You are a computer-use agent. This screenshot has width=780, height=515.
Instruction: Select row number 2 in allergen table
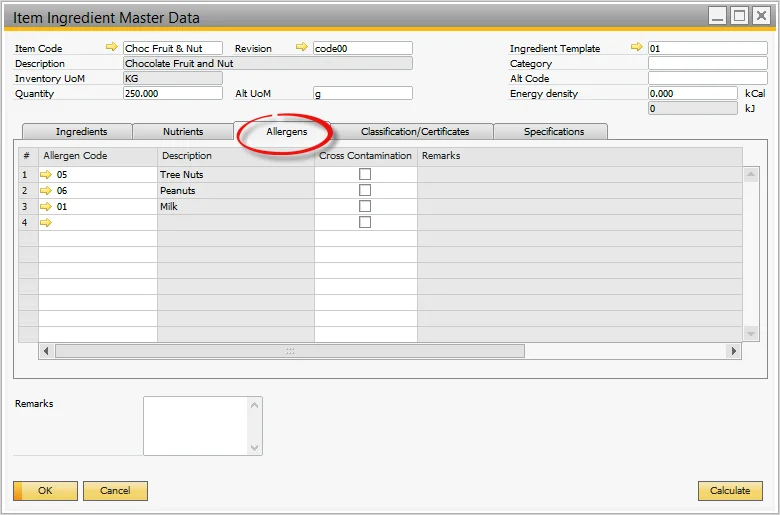[28, 191]
